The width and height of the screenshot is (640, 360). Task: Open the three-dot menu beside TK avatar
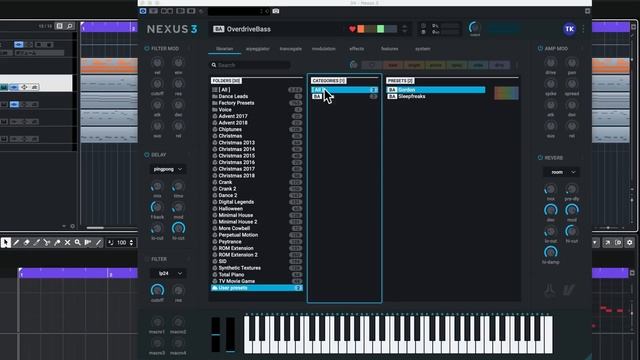click(583, 29)
